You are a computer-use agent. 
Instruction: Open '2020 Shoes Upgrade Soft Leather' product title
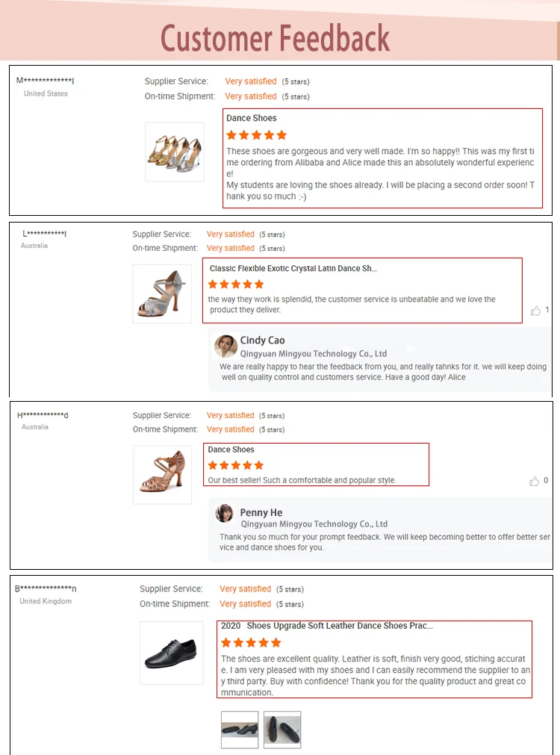(x=327, y=626)
